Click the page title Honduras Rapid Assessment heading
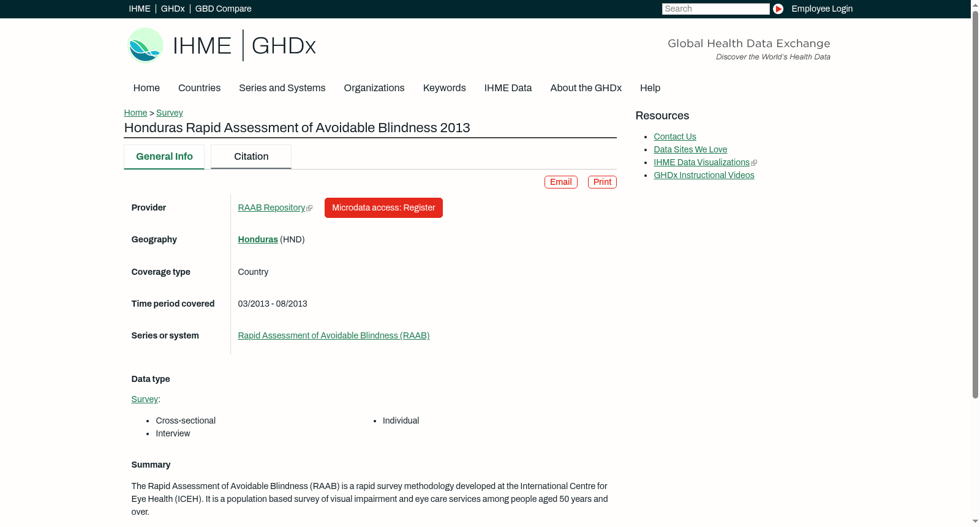Image resolution: width=980 pixels, height=527 pixels. pos(297,127)
